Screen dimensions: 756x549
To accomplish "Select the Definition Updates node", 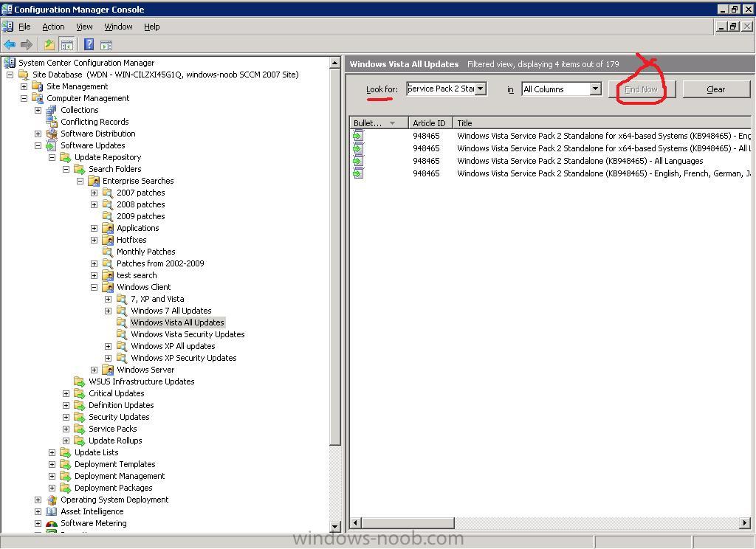I will [121, 405].
